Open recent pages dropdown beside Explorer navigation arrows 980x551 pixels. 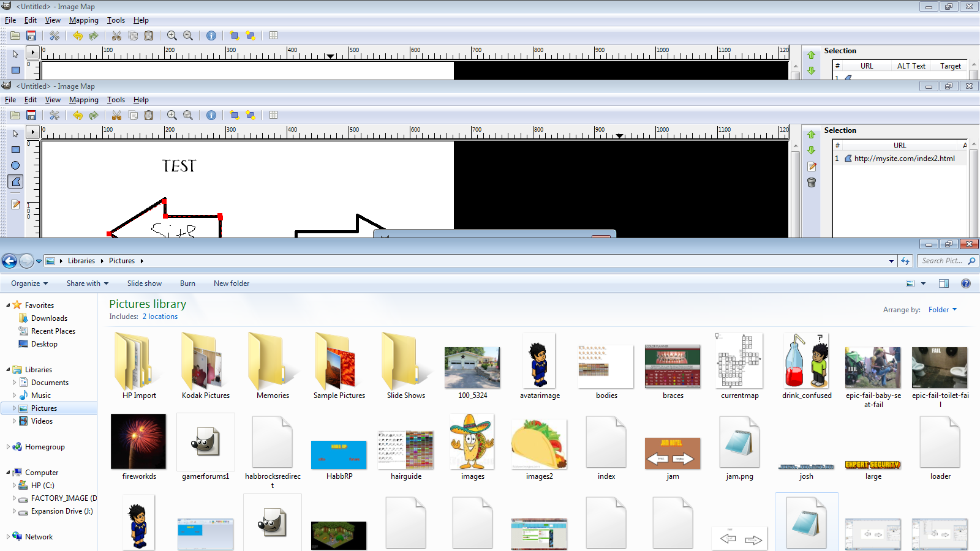39,261
